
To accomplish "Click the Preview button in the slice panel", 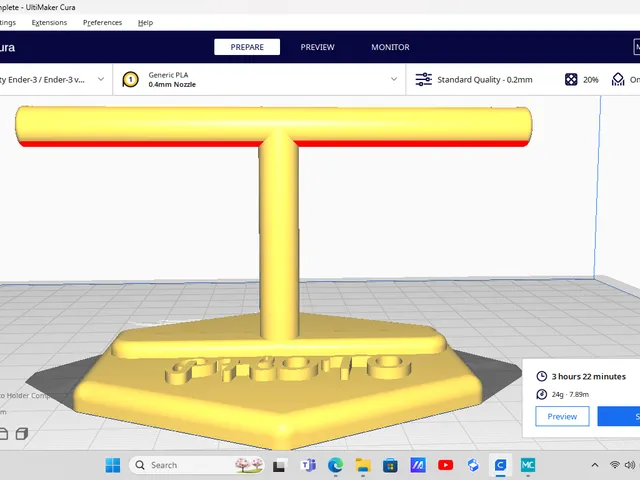I will [x=562, y=416].
